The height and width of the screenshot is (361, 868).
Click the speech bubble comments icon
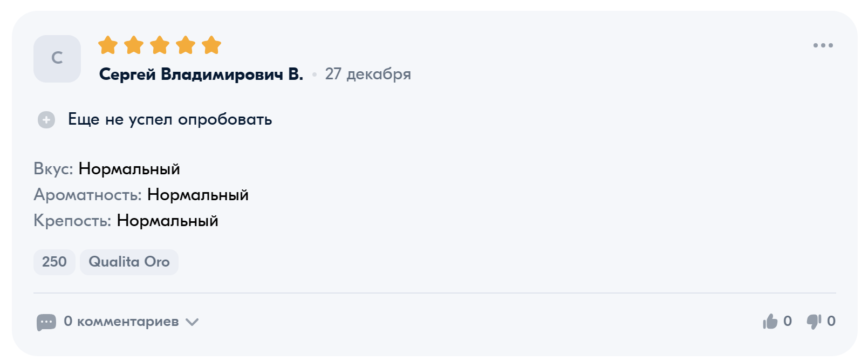click(x=46, y=322)
